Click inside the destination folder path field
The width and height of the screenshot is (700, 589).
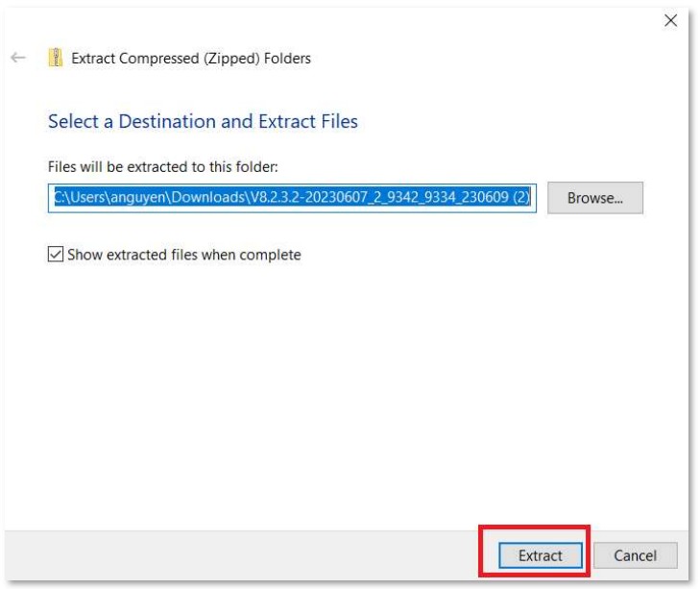coord(293,198)
